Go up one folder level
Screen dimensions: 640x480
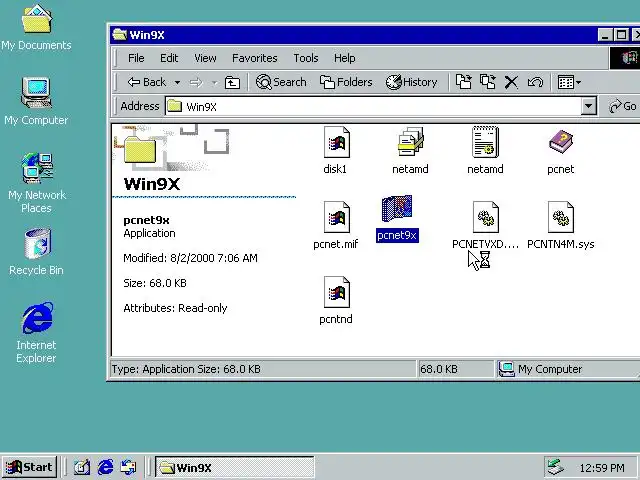(x=232, y=83)
